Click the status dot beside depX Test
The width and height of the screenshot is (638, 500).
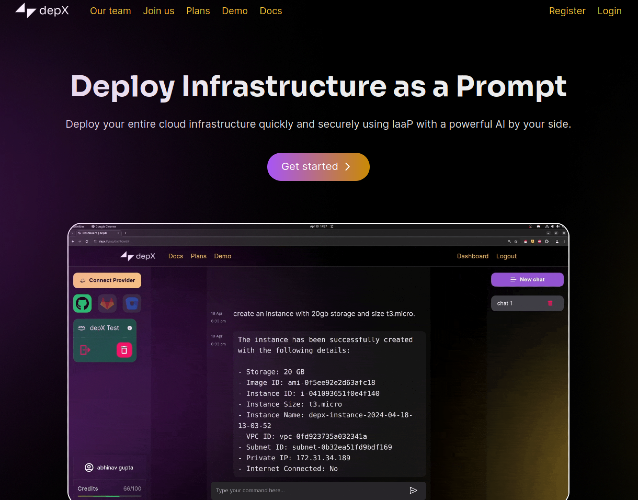pyautogui.click(x=130, y=328)
